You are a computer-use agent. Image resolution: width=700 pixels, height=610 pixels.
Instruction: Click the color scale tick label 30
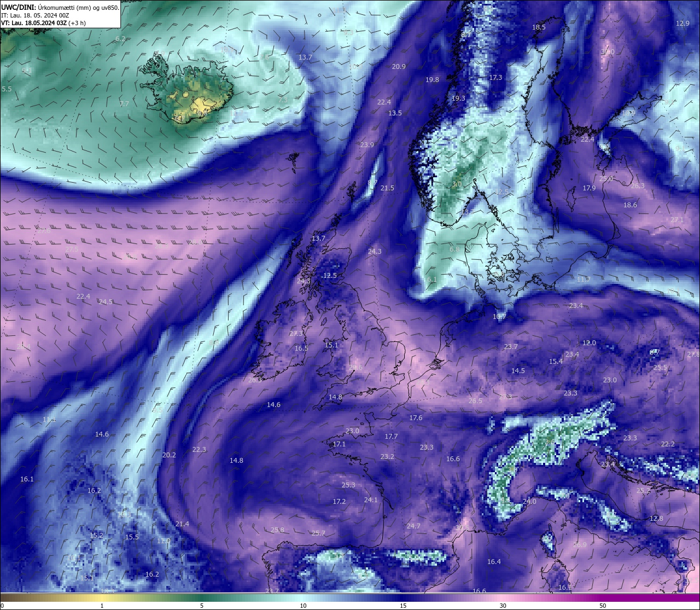[503, 606]
